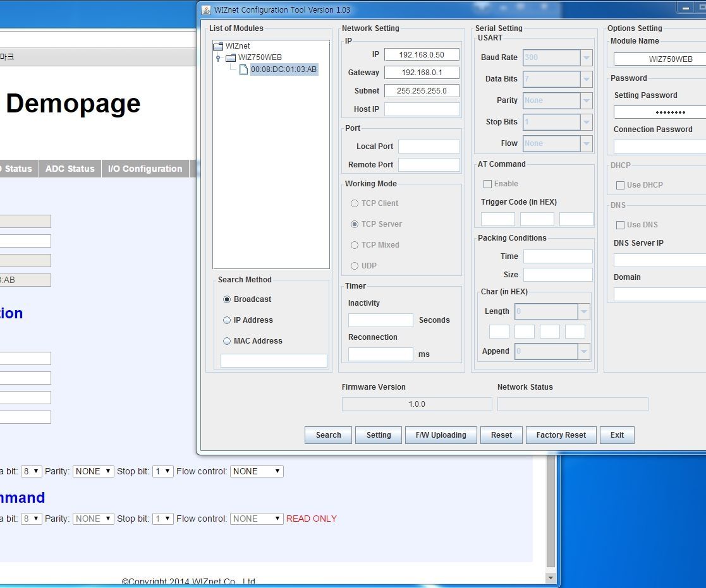
Task: Click the IP field 192.168.0.50
Action: pos(422,54)
